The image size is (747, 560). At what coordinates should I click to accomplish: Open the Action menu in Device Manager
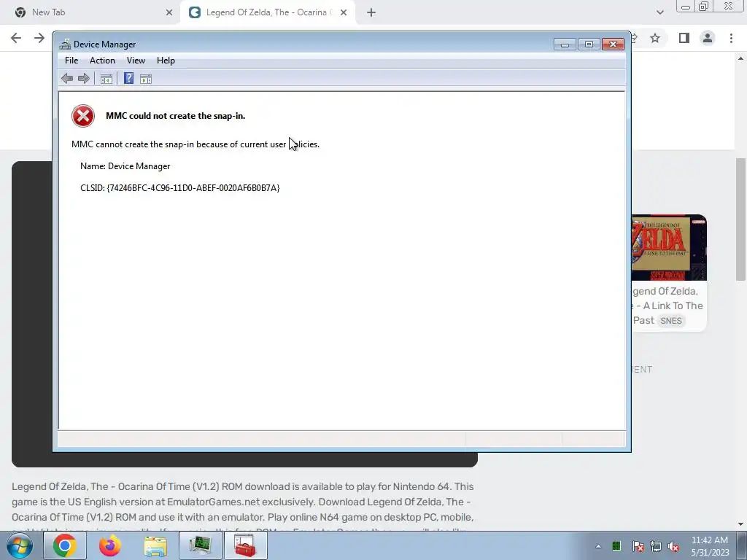pos(102,61)
